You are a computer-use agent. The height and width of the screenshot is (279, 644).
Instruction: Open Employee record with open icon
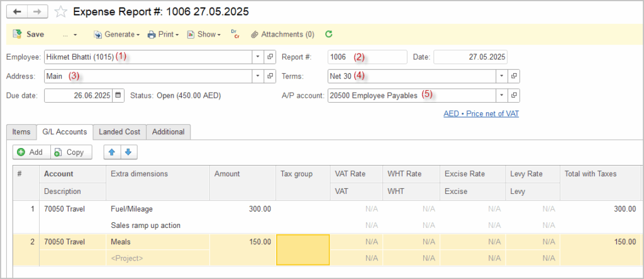tap(270, 57)
